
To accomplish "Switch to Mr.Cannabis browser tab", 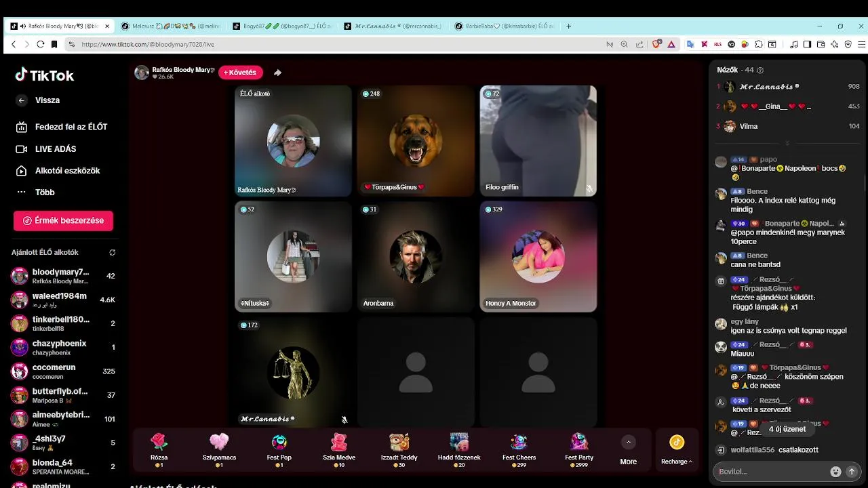I will tap(393, 26).
